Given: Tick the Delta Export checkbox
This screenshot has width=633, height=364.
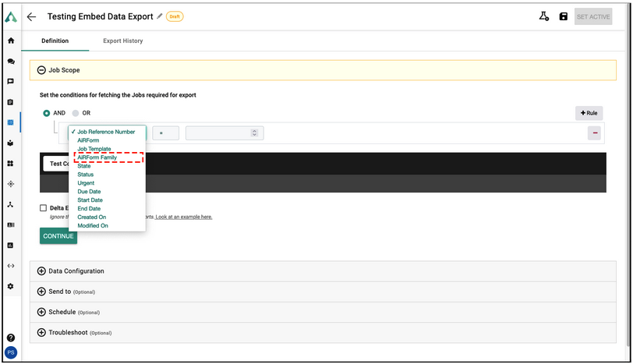Looking at the screenshot, I should click(x=43, y=208).
